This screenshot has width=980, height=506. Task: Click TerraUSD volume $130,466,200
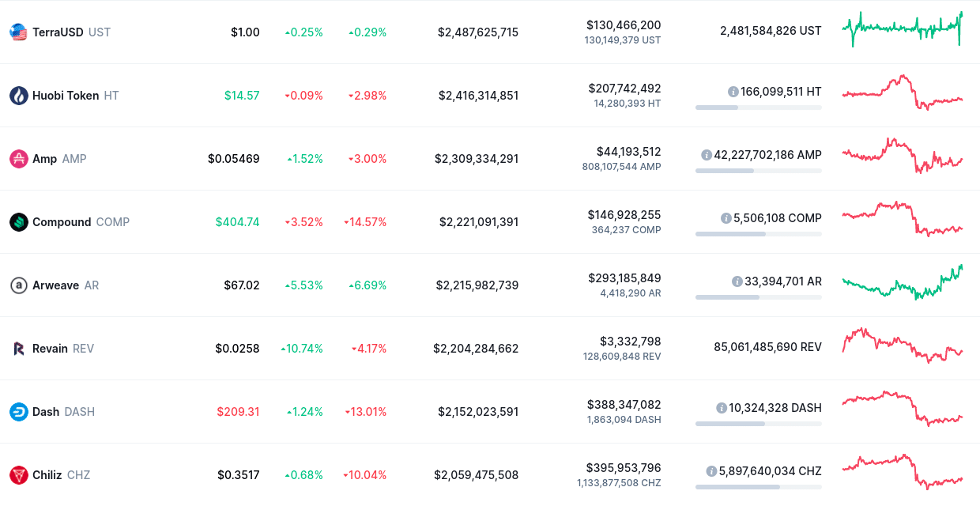tap(624, 25)
